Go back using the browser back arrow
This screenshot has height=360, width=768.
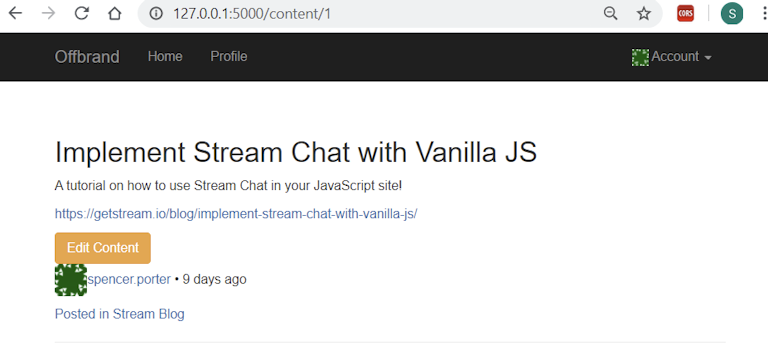coord(15,13)
